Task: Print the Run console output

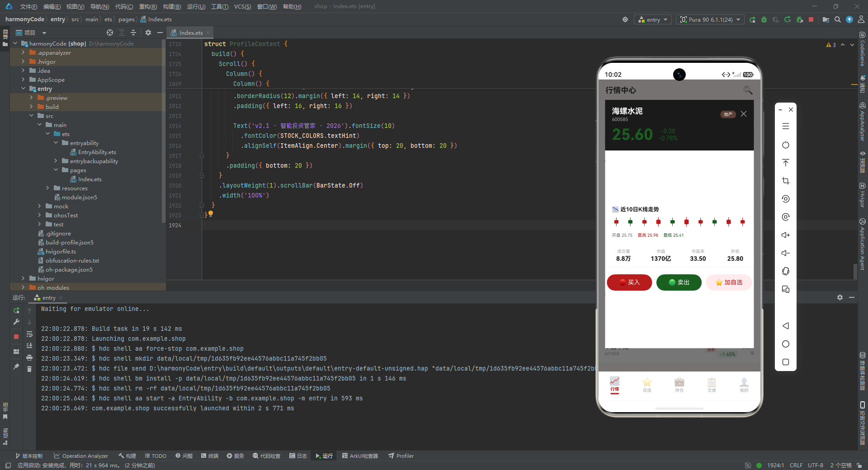Action: 29,357
